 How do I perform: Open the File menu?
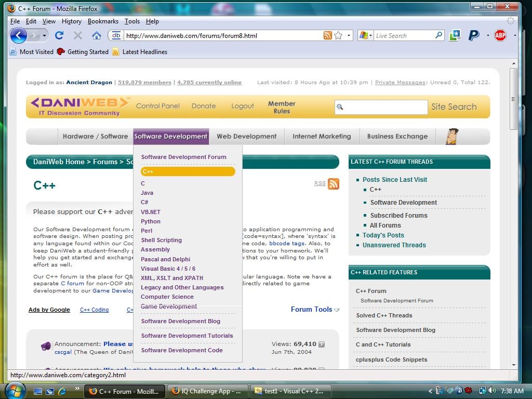[x=15, y=21]
